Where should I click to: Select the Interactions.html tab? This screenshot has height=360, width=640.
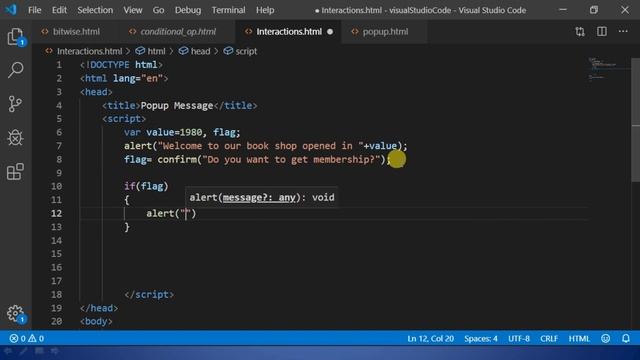pyautogui.click(x=289, y=31)
